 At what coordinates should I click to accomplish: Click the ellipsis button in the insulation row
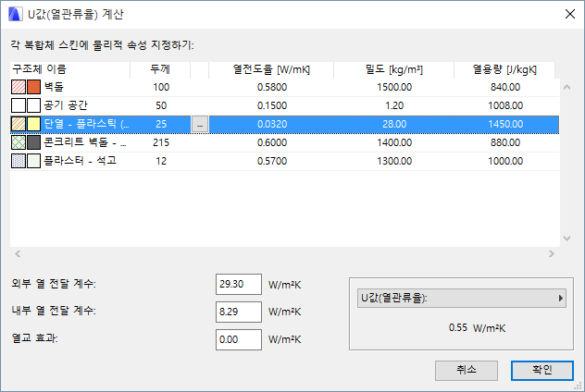[x=201, y=124]
